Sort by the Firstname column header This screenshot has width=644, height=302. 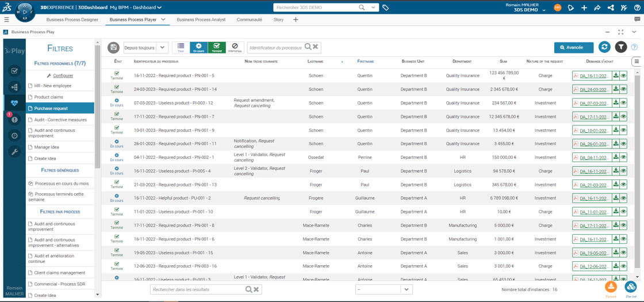[x=366, y=61]
